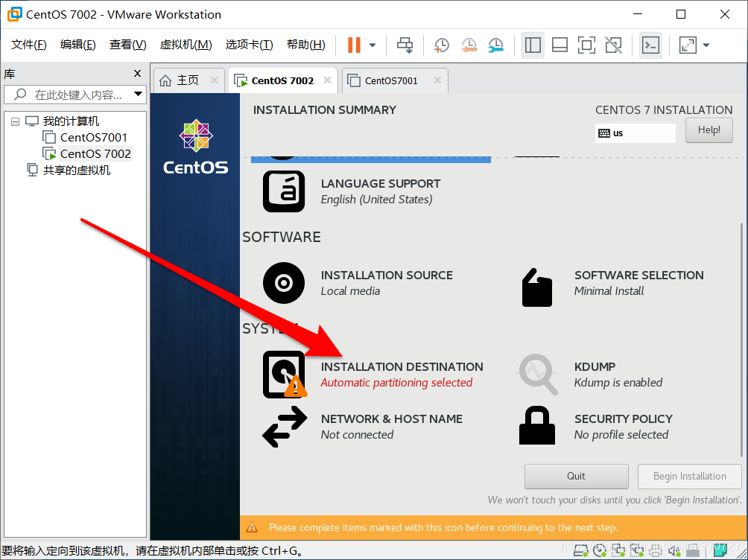Close the 库 library panel

[x=137, y=74]
